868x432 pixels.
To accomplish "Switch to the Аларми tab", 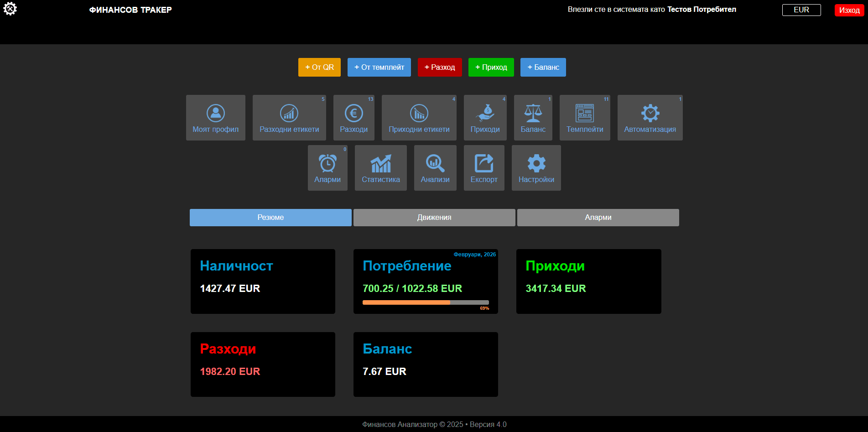I will click(598, 218).
